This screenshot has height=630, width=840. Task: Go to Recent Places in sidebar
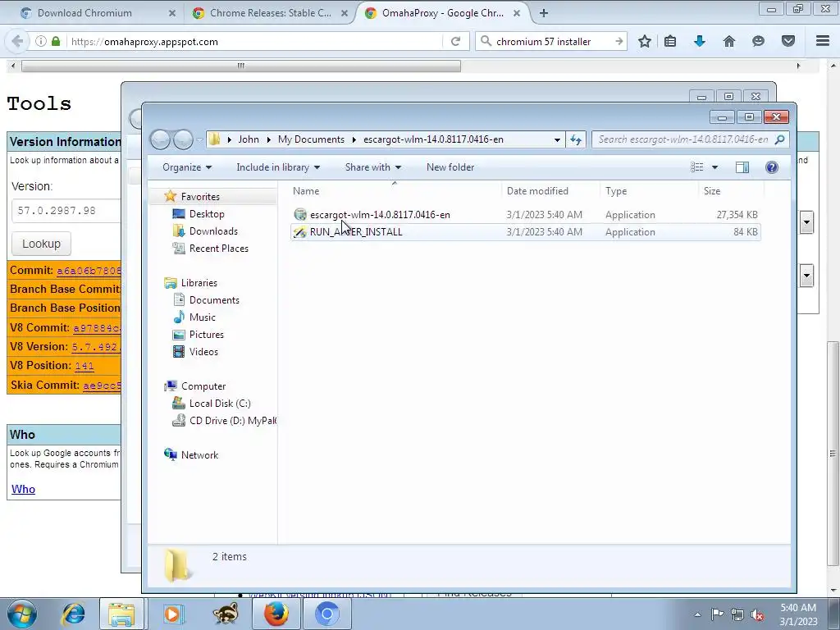pyautogui.click(x=218, y=248)
